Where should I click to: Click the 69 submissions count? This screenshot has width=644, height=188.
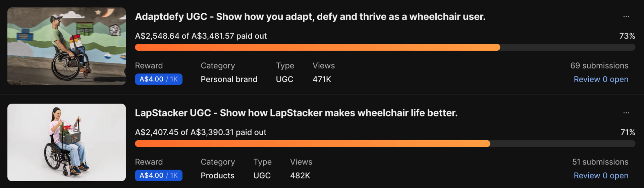tap(599, 66)
